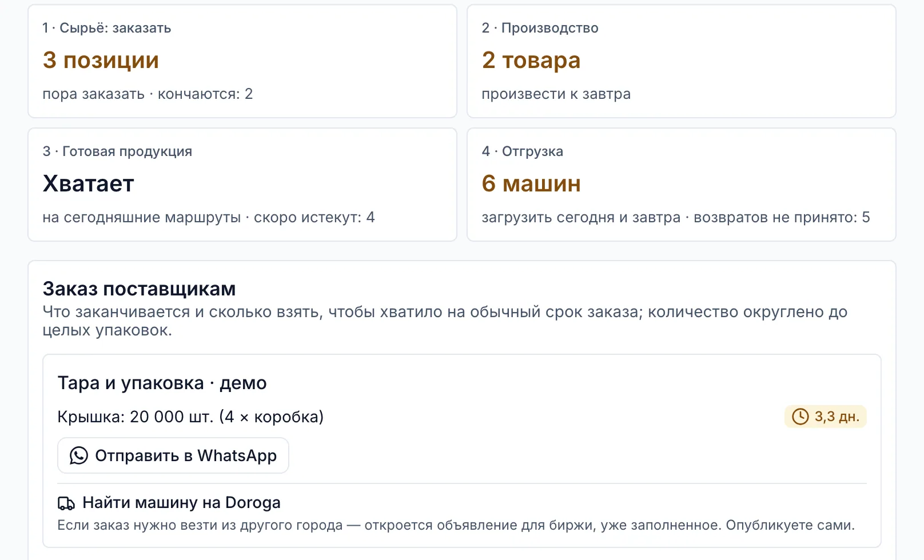Click the 3 позиции value
Viewport: 924px width, 560px height.
point(101,60)
